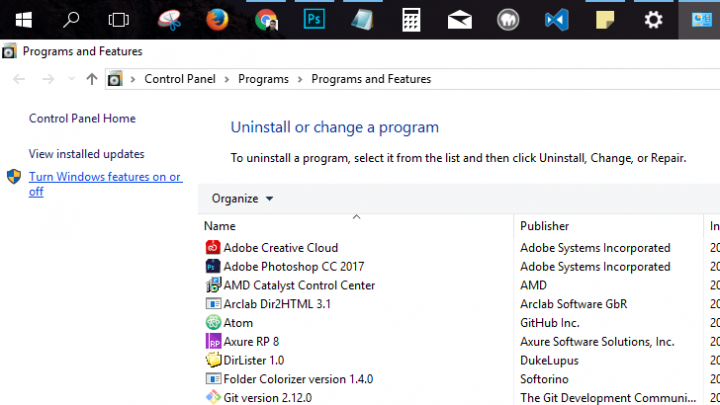Select AMD Catalyst Control Center entry
This screenshot has height=405, width=720.
[x=299, y=285]
